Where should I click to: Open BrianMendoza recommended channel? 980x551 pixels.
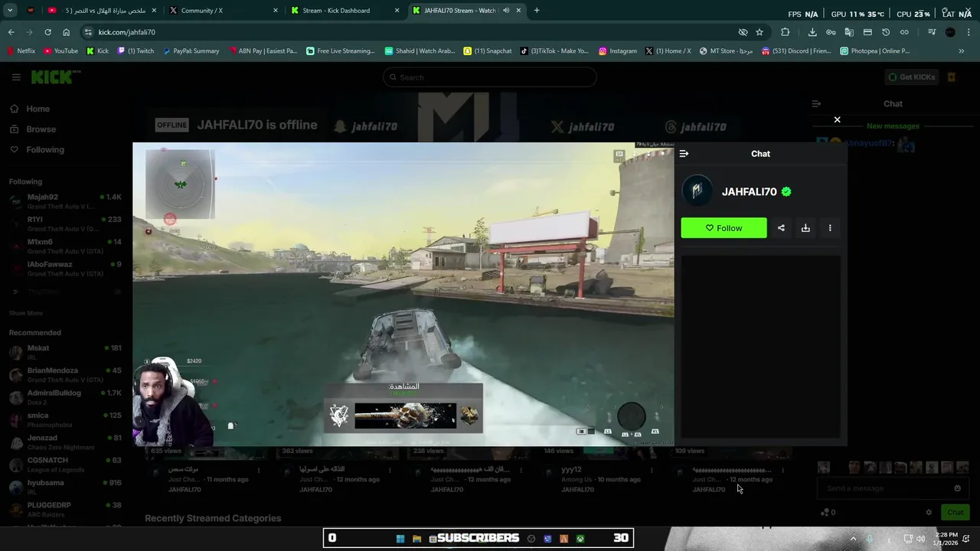[x=65, y=374]
